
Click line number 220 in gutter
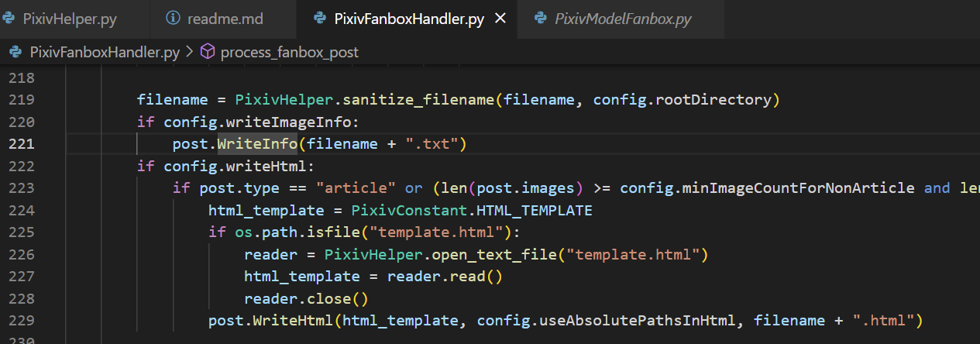[x=22, y=122]
